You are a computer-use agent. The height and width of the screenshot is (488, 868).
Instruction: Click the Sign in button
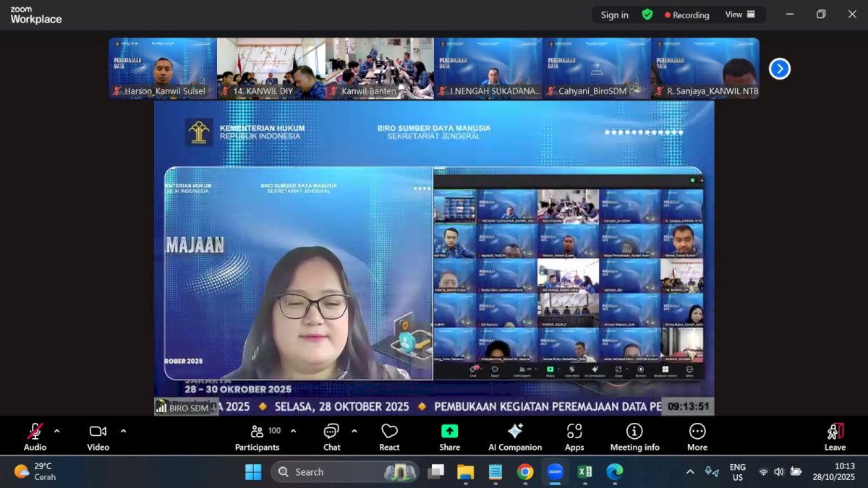(x=614, y=14)
